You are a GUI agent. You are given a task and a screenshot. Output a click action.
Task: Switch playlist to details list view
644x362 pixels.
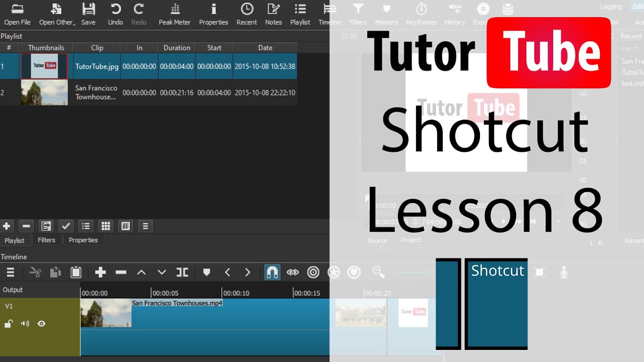[86, 226]
